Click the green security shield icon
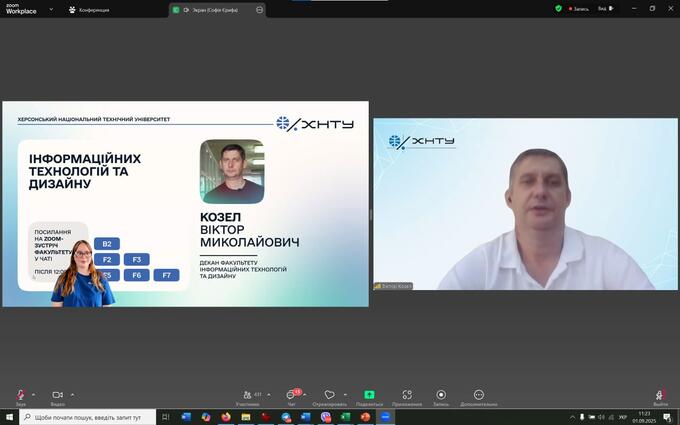This screenshot has width=680, height=425. pyautogui.click(x=559, y=8)
